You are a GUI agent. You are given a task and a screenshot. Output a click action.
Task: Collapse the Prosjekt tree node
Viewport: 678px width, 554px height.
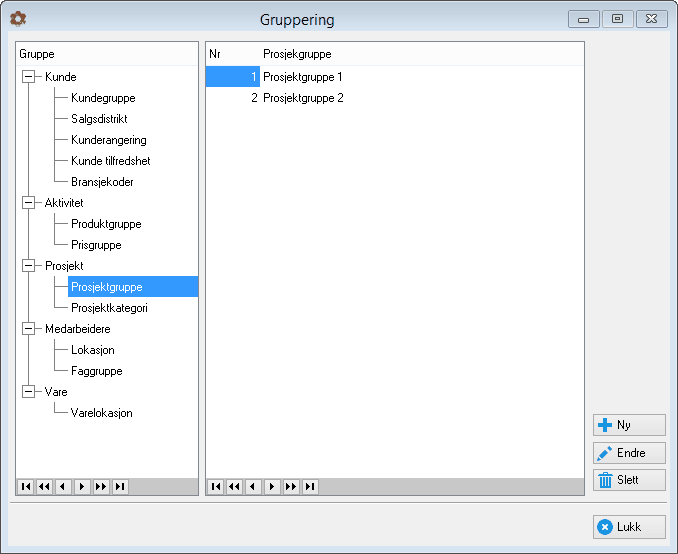pos(29,266)
